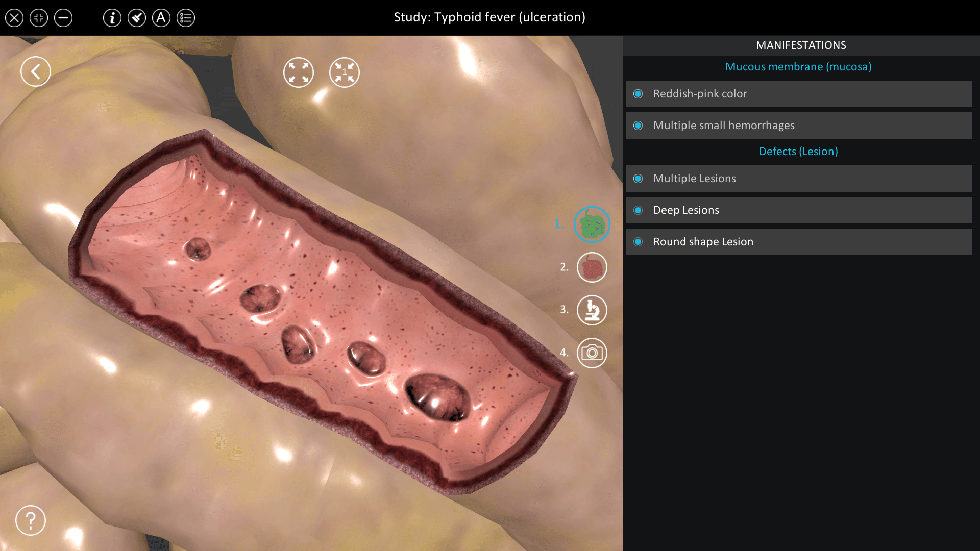
Task: Click the smallest ulcer near the lumen opening
Action: (x=198, y=249)
